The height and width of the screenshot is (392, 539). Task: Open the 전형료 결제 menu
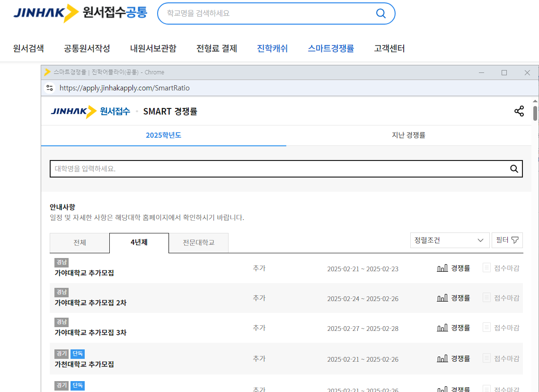pos(217,48)
